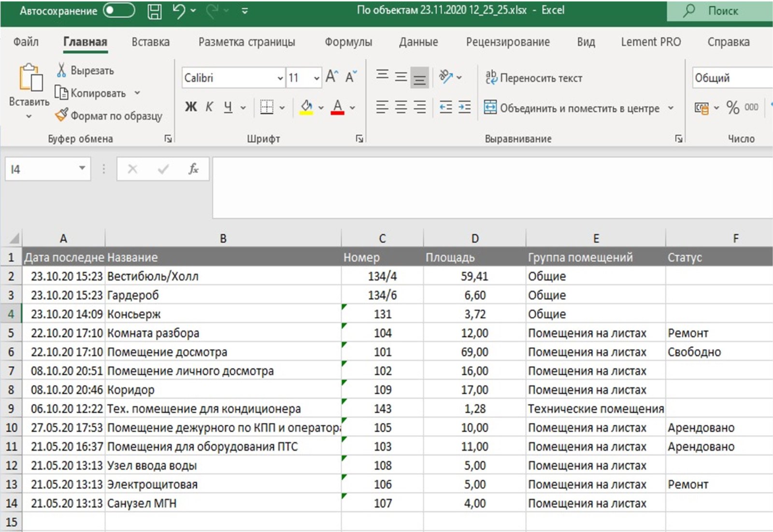Image resolution: width=773 pixels, height=532 pixels.
Task: Apply percent style format
Action: 732,107
